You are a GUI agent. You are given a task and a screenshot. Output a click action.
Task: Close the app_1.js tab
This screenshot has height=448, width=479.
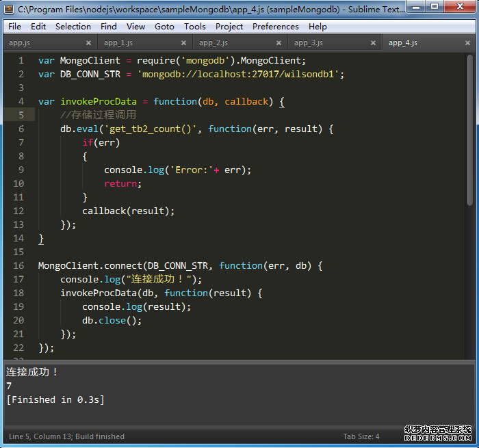(x=183, y=43)
